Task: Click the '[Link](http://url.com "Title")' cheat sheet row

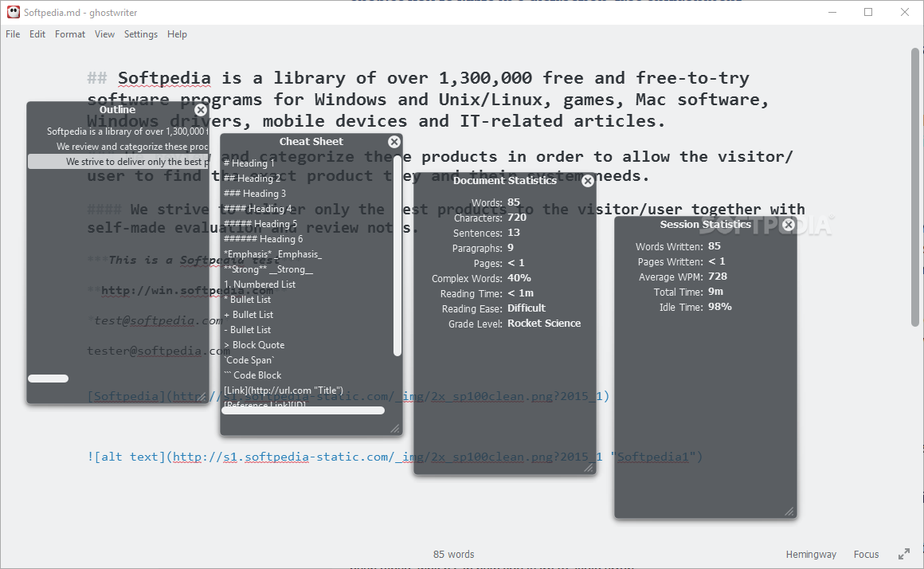Action: click(284, 390)
